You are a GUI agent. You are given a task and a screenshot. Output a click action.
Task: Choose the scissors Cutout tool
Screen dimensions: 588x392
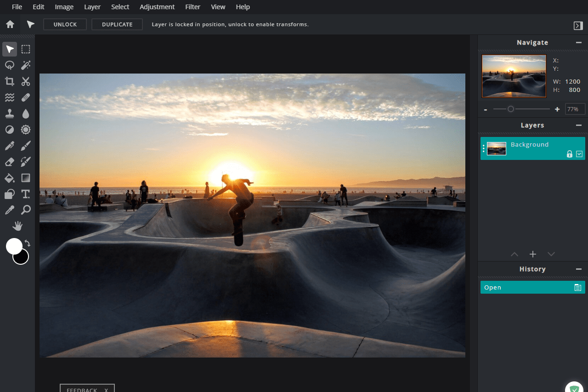26,81
